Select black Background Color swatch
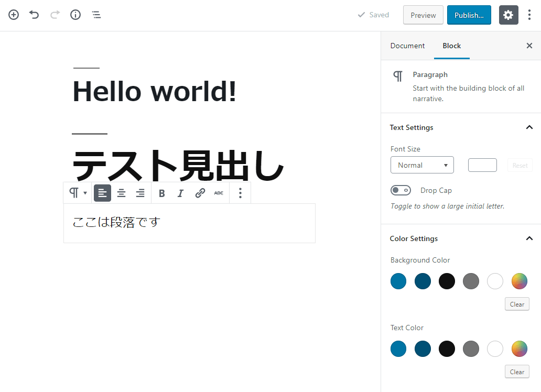The width and height of the screenshot is (541, 392). coord(447,281)
